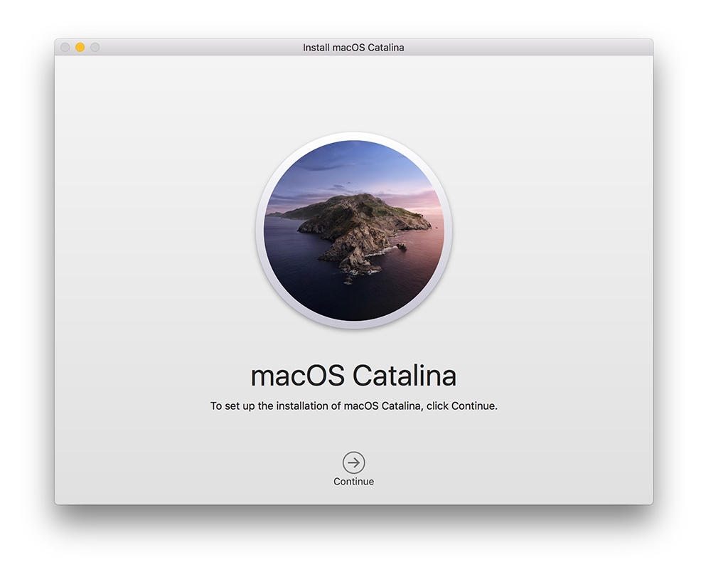Viewport: 728px width, 572px height.
Task: Open the installer by clicking the arrow glyph
Action: pyautogui.click(x=353, y=462)
